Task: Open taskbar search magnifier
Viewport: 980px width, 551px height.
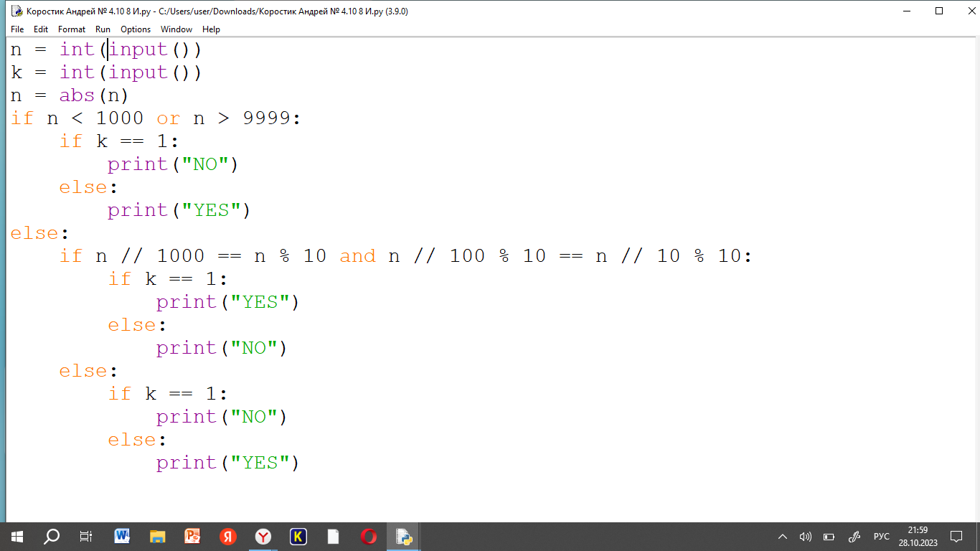Action: point(52,536)
